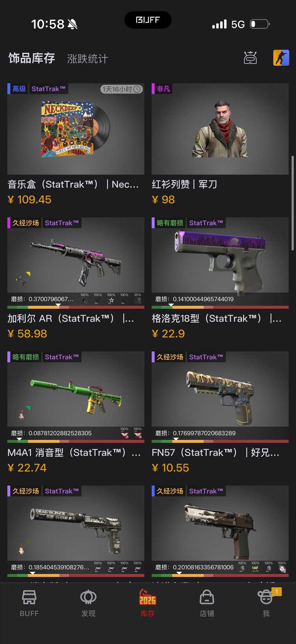This screenshot has width=296, height=644.
Task: Select the 格洛克18型 purple pistol thumbnail
Action: tap(220, 255)
